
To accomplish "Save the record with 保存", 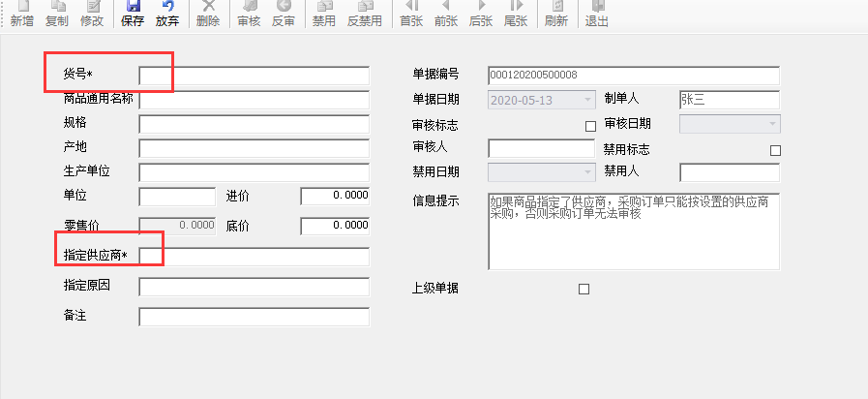I will coord(133,14).
